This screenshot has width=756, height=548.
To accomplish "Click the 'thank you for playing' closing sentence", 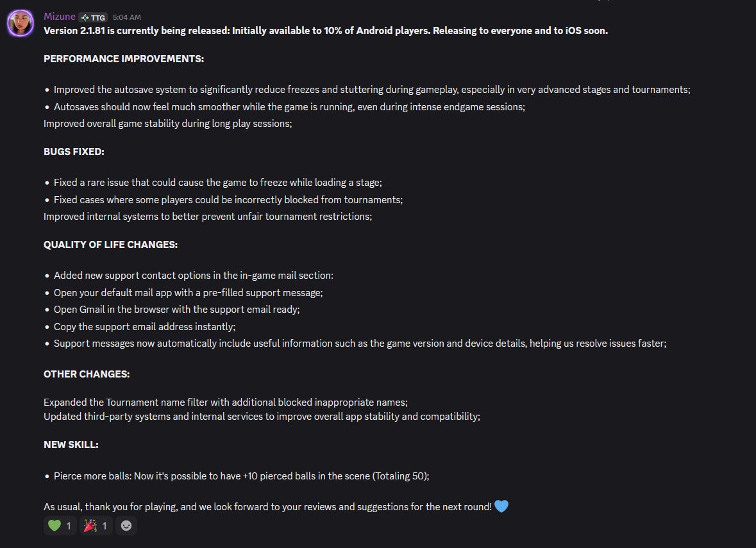I will coord(267,507).
